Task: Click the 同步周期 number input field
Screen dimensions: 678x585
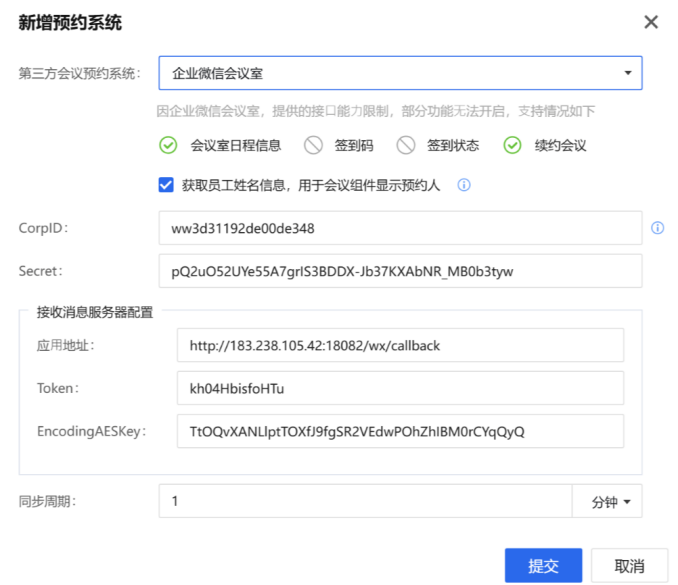Action: (365, 501)
